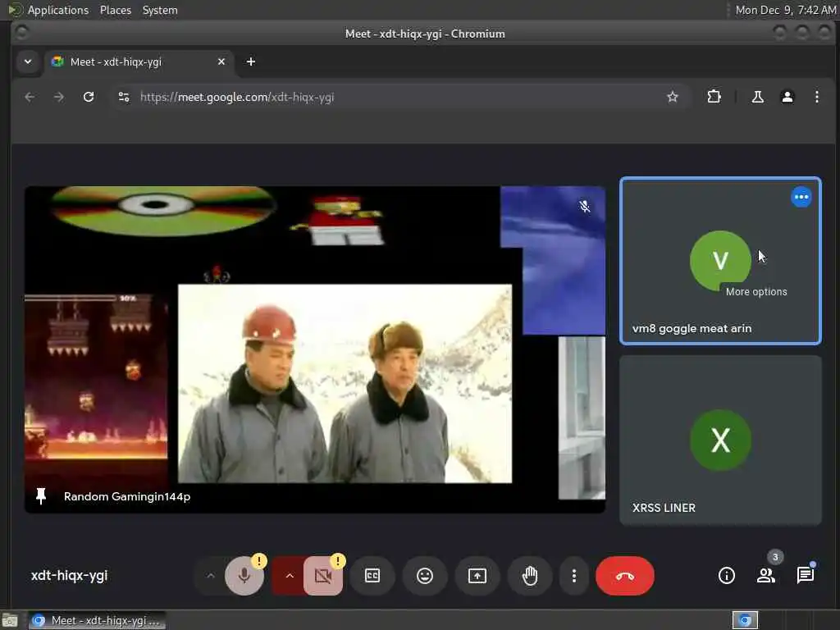
Task: Click show desktop icon in bottom panel
Action: tap(10, 620)
